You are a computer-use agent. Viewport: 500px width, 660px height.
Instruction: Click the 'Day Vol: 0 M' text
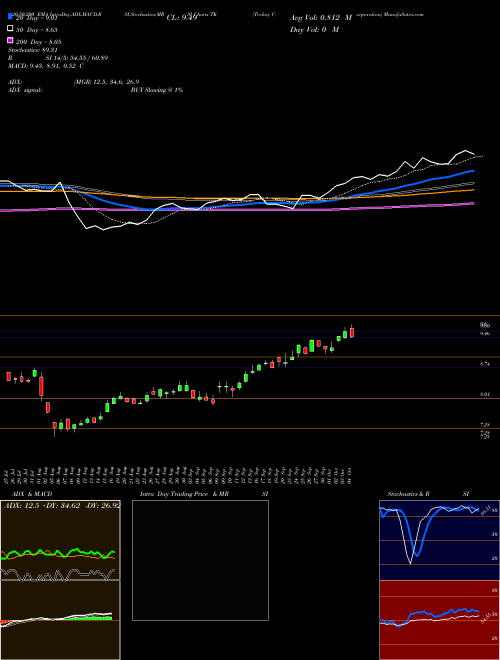coord(314,29)
